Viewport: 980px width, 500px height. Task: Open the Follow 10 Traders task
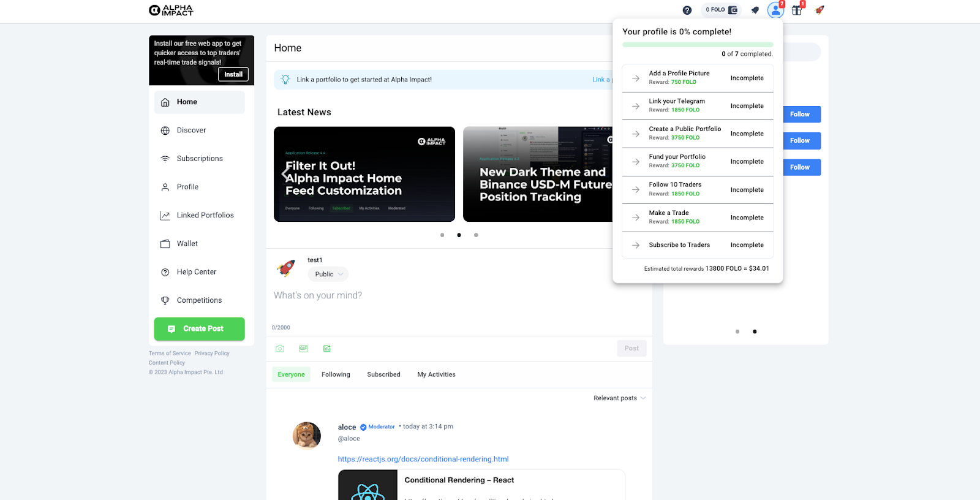tap(698, 190)
